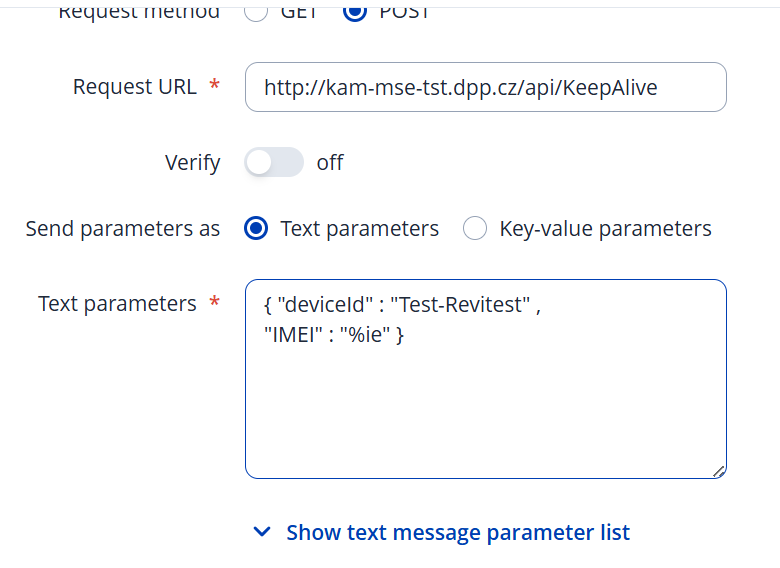Choose the Key-value parameters radio button
780x568 pixels.
475,229
